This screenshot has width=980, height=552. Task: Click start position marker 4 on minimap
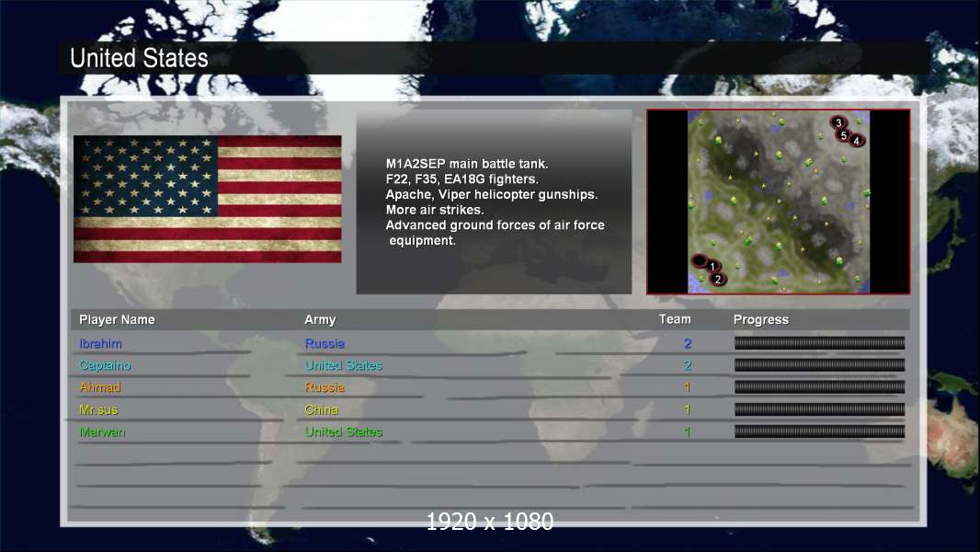pos(856,141)
